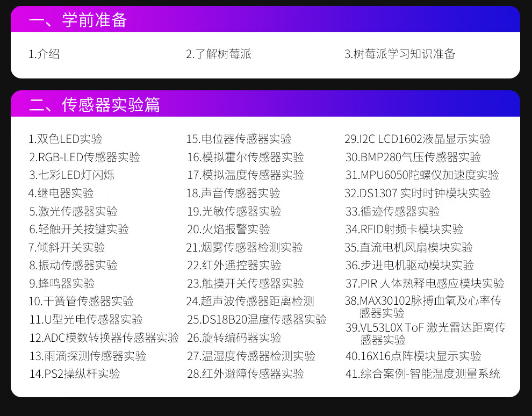This screenshot has height=416, width=532.
Task: Click '3.七彩LED灯闪烁'
Action: point(72,175)
